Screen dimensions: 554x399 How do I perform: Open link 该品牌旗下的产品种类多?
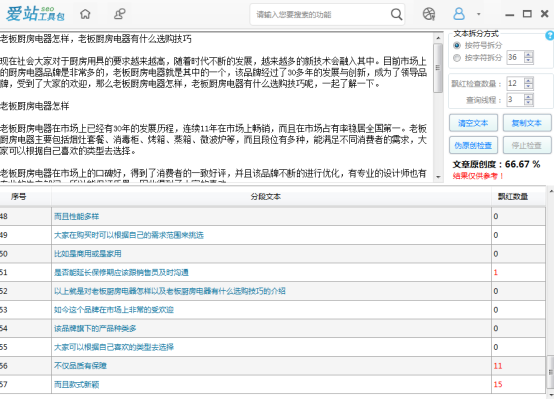(x=95, y=329)
